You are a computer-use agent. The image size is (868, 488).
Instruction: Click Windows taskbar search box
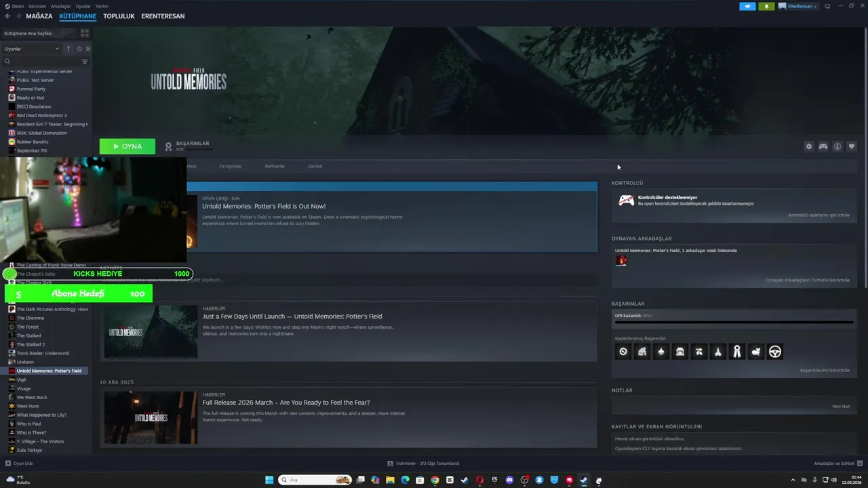pyautogui.click(x=315, y=480)
